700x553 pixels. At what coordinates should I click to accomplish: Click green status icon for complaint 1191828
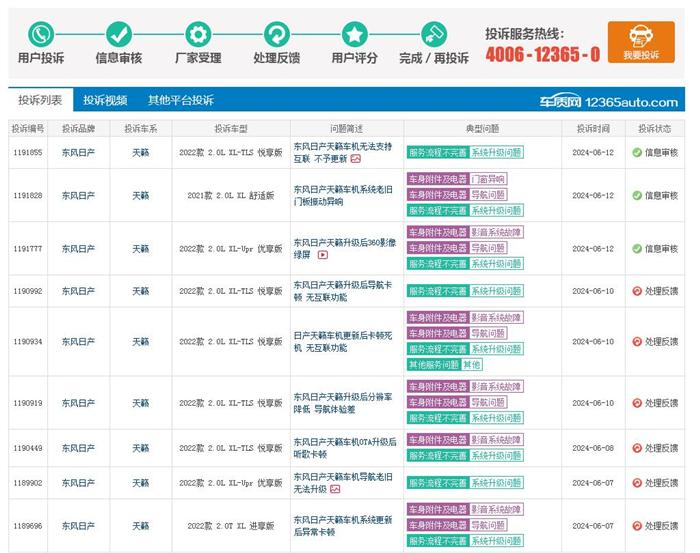(x=637, y=195)
